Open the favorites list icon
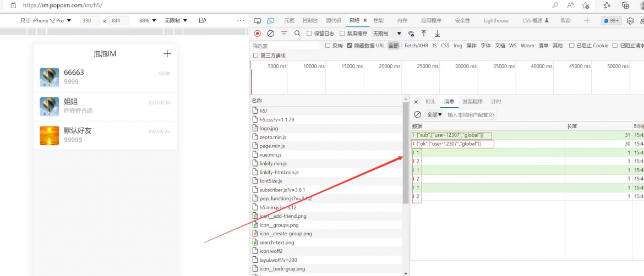Screen dimensions: 644x276 click(x=607, y=5)
